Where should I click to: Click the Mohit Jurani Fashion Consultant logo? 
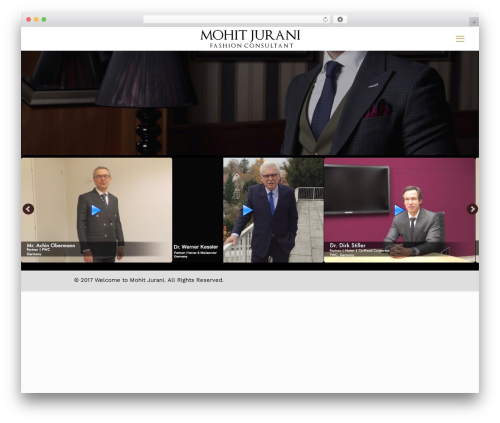pos(250,39)
